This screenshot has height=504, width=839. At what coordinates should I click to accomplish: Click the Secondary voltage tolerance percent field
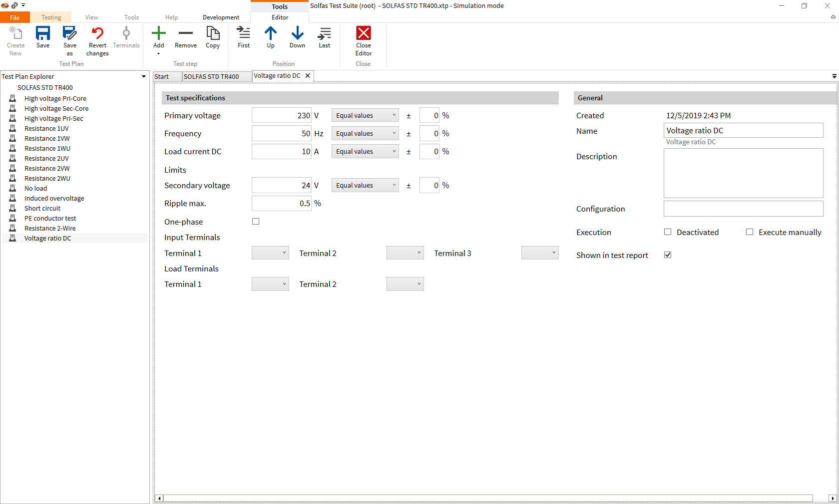point(429,185)
